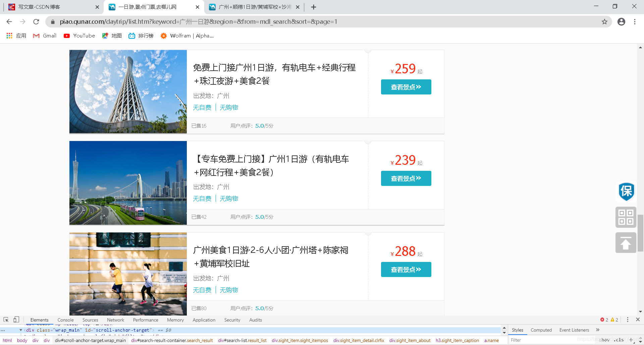Open the DevTools DOM row three-dot actions
Screen dimensions: 644x345
coord(3,330)
